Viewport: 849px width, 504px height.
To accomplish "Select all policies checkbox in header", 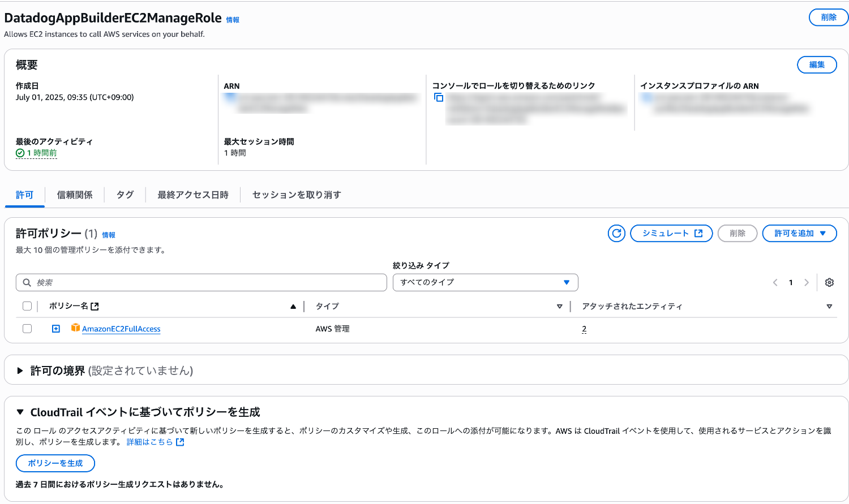I will point(27,306).
